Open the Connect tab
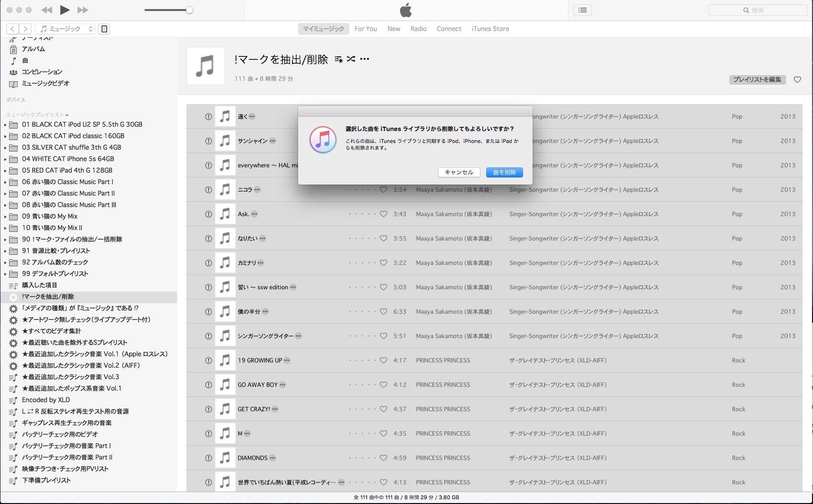 click(x=449, y=29)
